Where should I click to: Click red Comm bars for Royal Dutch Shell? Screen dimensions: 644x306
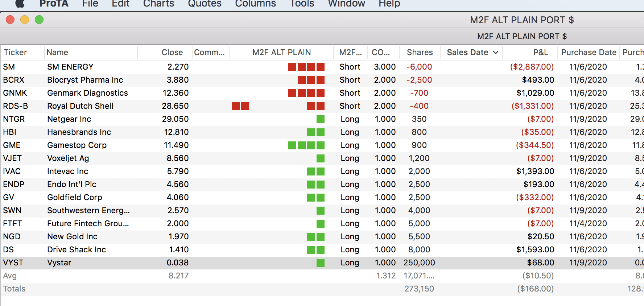pos(240,106)
